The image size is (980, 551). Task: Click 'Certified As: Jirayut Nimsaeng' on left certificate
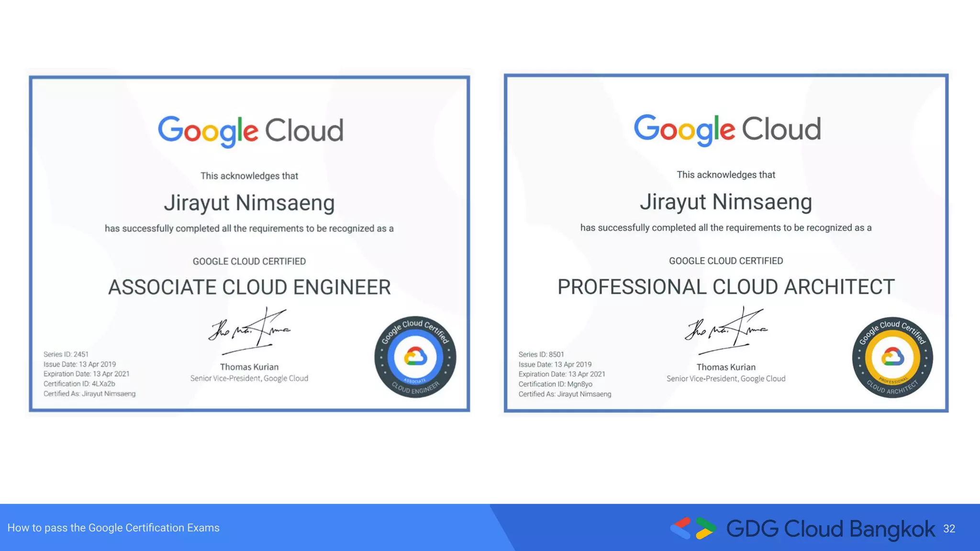(89, 394)
